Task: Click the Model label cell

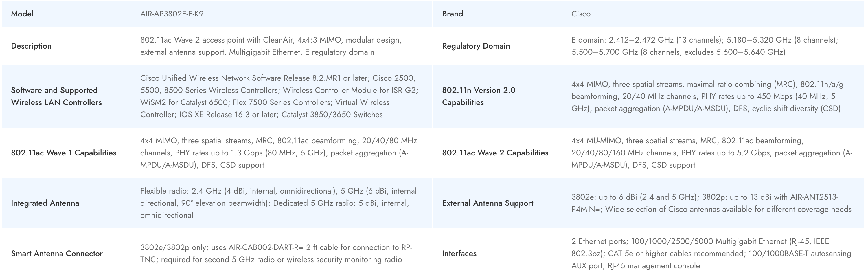Action: coord(22,14)
